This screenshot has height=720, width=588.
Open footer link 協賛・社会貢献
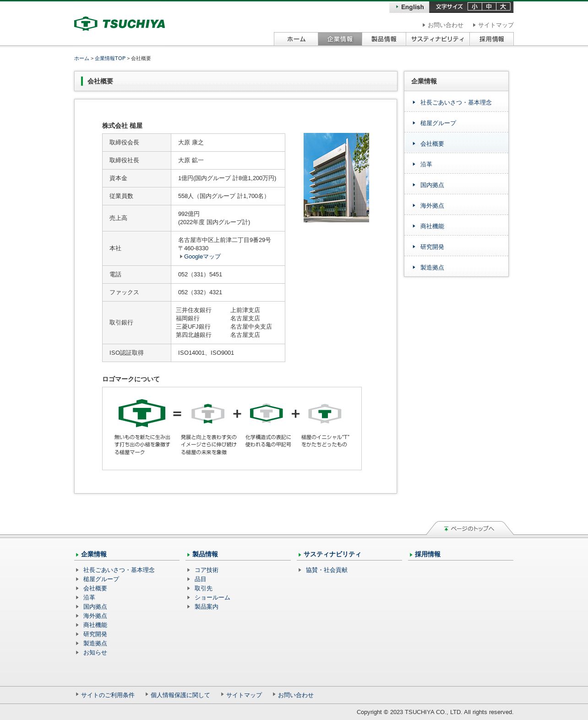tap(327, 570)
